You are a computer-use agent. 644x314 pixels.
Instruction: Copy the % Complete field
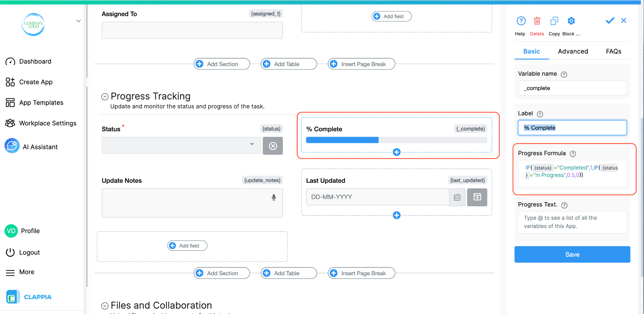554,21
